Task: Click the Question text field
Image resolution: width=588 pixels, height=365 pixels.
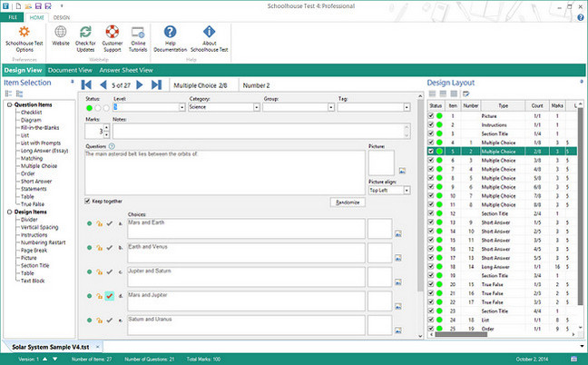Action: [224, 171]
